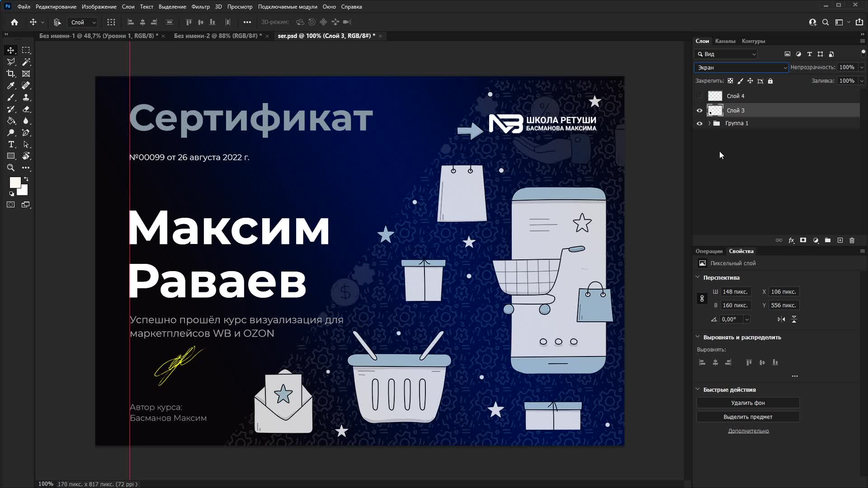Create a new group folder icon
Viewport: 868px width, 488px height.
(x=828, y=240)
